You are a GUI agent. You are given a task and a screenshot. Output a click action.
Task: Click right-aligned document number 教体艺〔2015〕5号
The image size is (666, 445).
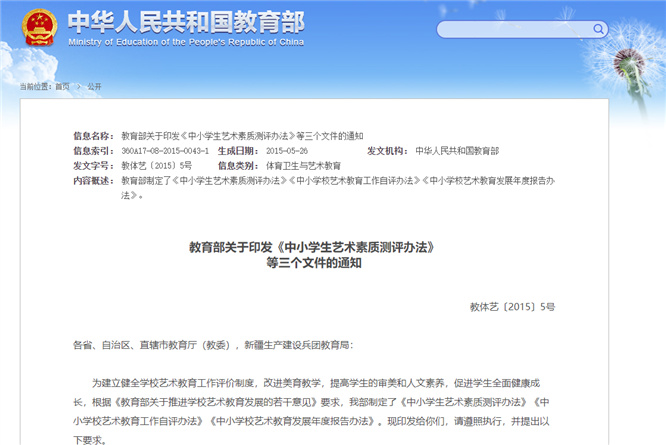[512, 307]
